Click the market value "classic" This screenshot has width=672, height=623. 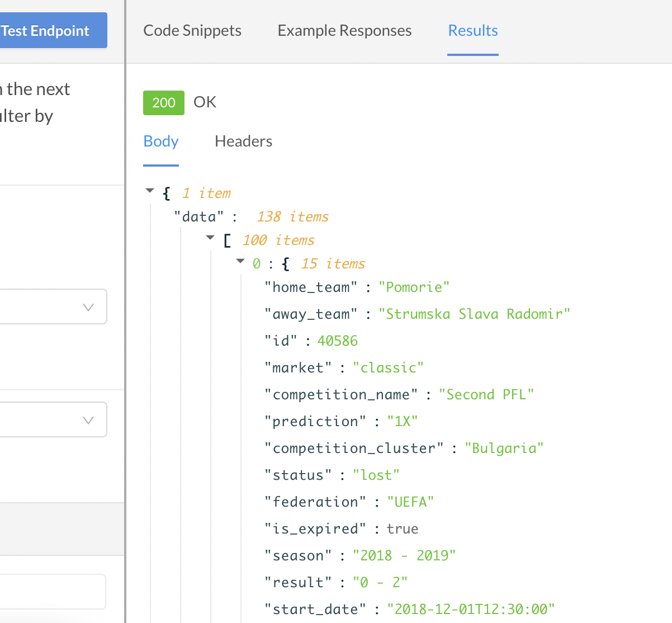tap(389, 368)
